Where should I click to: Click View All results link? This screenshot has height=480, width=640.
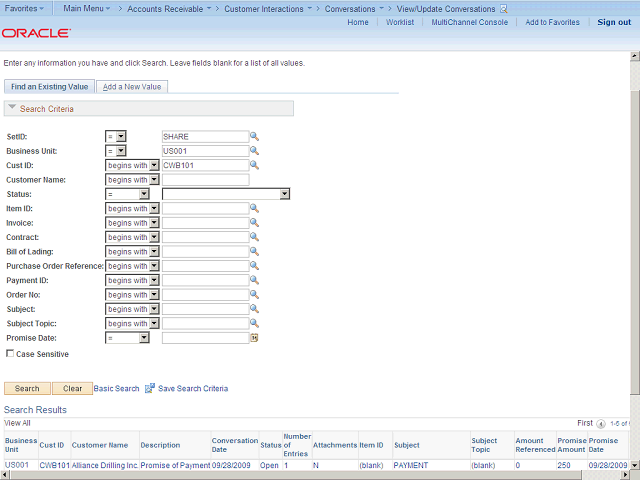click(17, 423)
